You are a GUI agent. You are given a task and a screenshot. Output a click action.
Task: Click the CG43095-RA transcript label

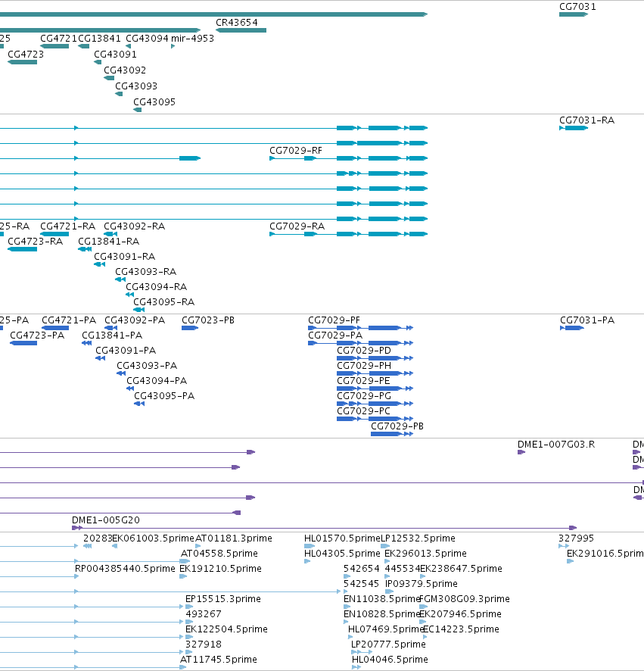click(x=163, y=302)
